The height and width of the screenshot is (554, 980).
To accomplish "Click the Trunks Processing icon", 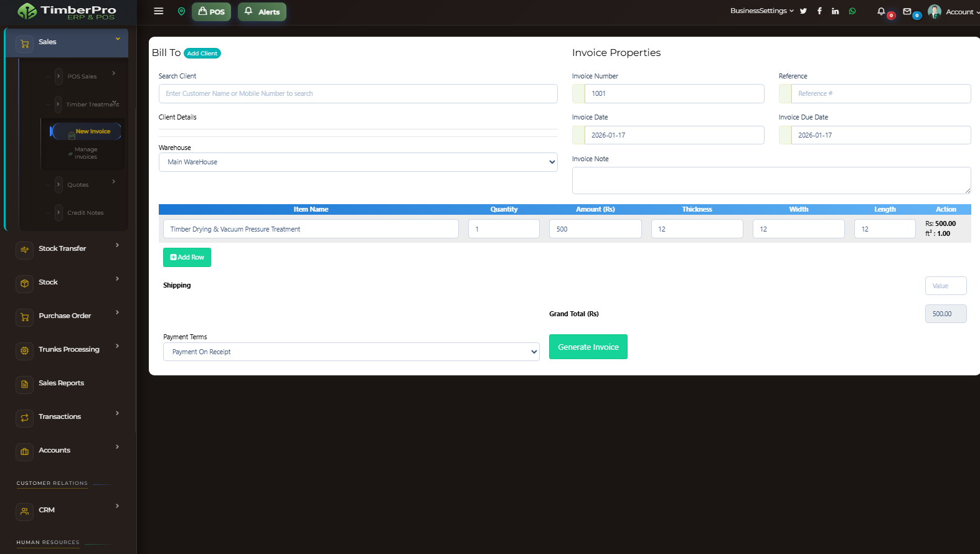I will pyautogui.click(x=25, y=350).
